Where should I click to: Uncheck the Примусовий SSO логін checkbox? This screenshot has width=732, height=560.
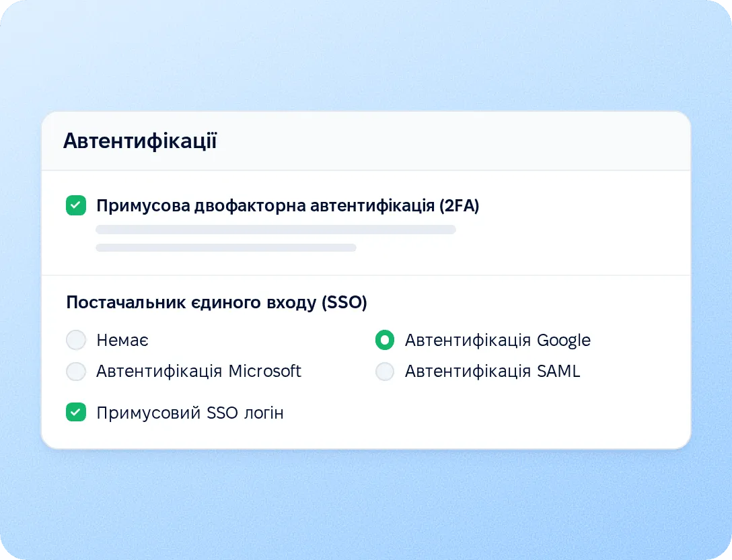tap(76, 413)
